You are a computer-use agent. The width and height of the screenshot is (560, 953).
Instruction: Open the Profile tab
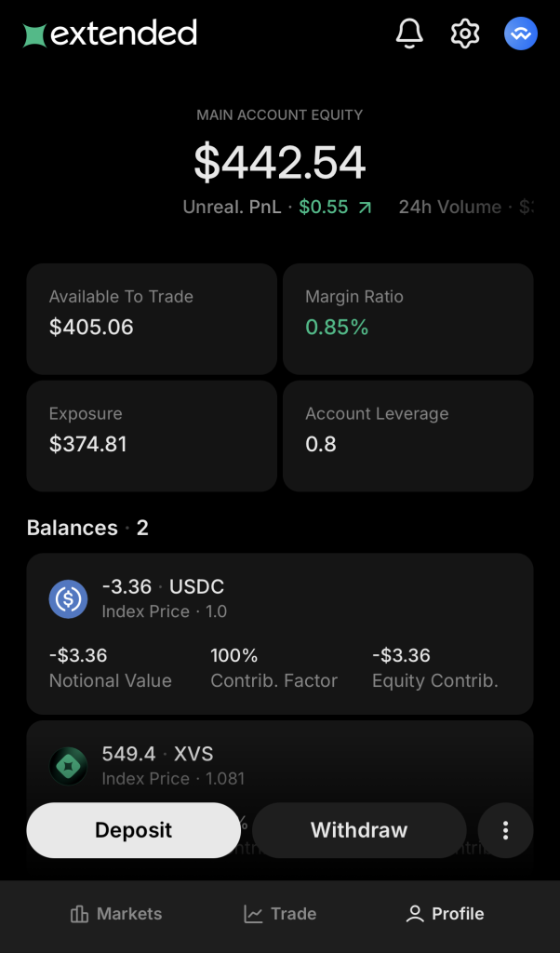445,914
